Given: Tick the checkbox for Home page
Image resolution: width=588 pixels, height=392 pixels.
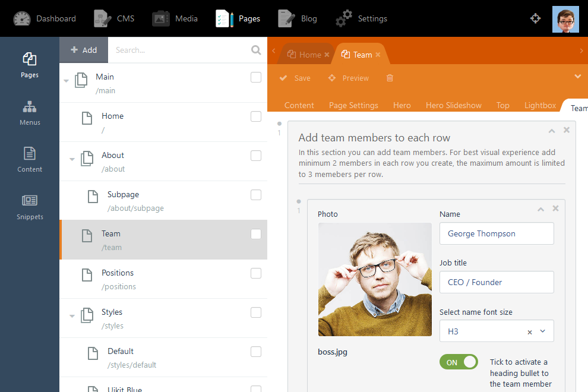Looking at the screenshot, I should tap(256, 116).
